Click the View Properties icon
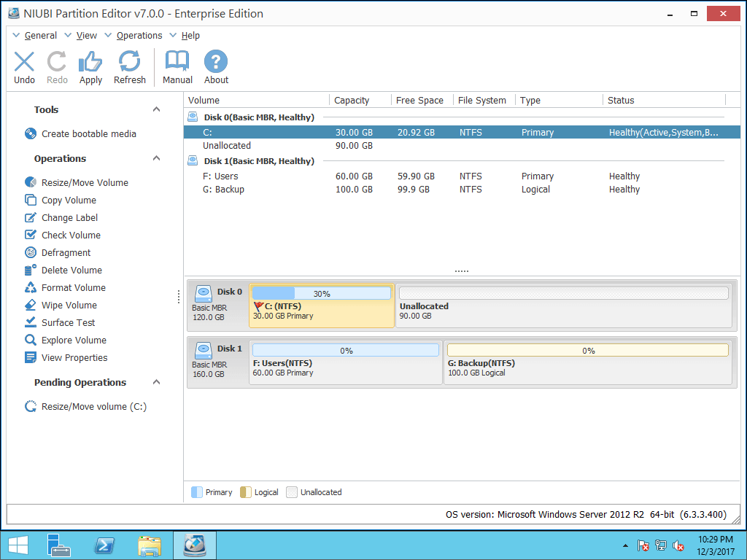The height and width of the screenshot is (560, 747). [31, 357]
